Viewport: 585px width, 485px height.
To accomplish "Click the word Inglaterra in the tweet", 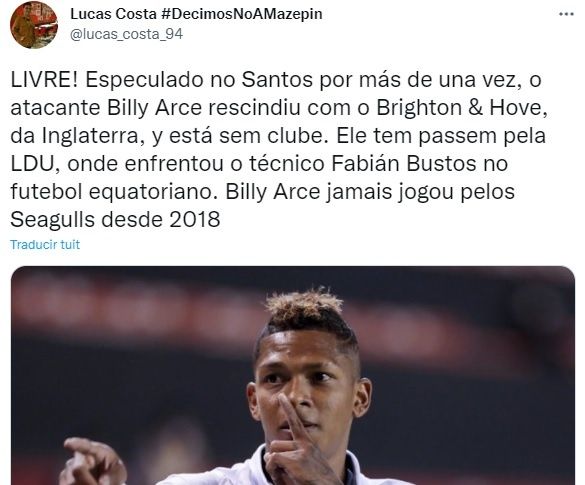I will click(90, 136).
